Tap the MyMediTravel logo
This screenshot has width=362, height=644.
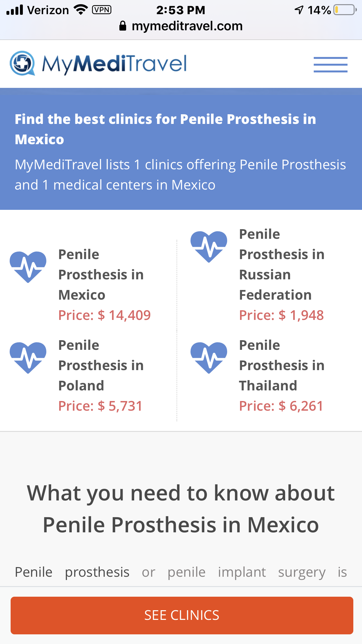98,63
